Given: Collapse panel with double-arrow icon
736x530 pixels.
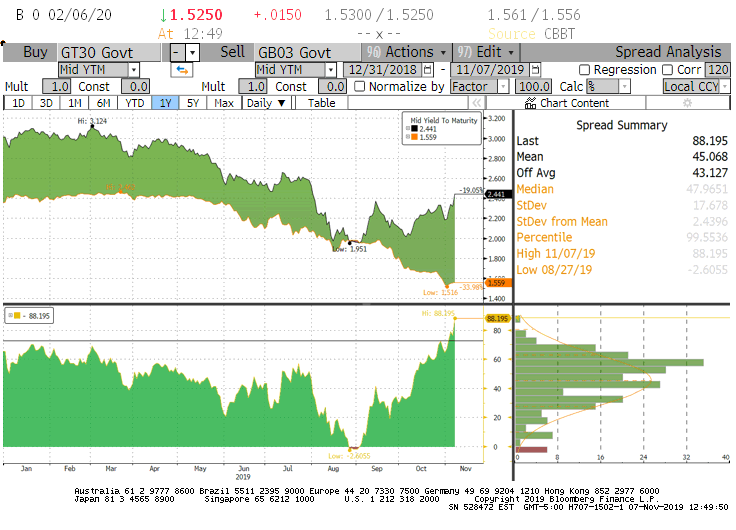Looking at the screenshot, I should click(478, 103).
